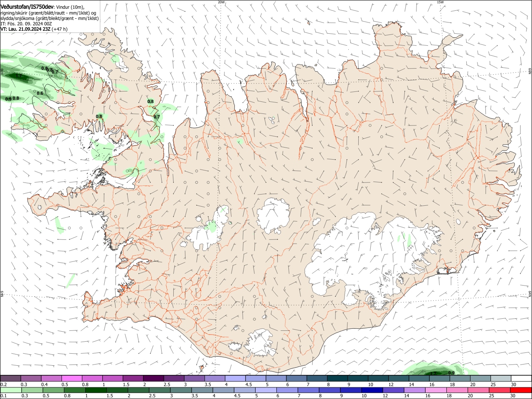Select bright red lower-scale swatch above 30

click(x=520, y=390)
